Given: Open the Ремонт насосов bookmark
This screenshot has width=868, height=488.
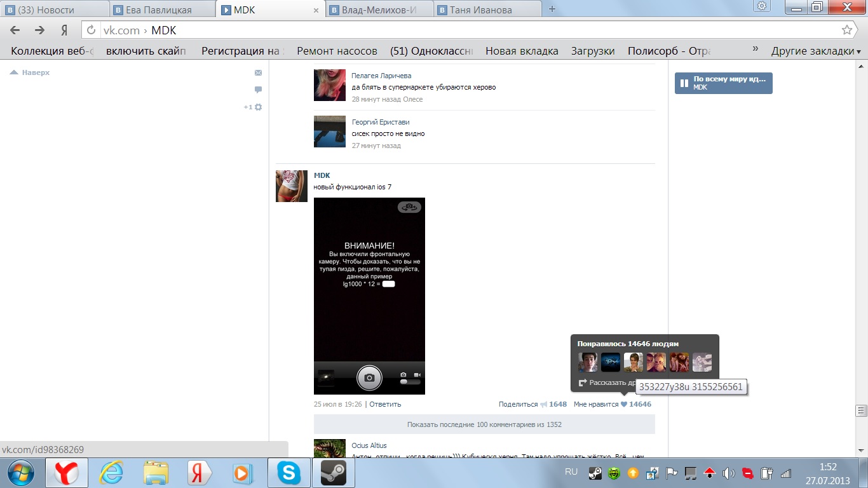Looking at the screenshot, I should pyautogui.click(x=337, y=51).
